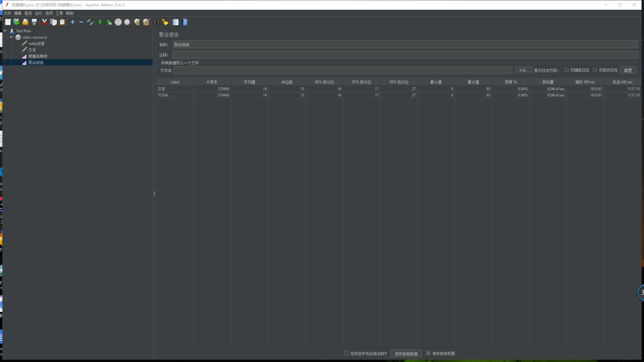Collapse all nodes with minus icon
Viewport: 644px width, 362px height.
[x=81, y=22]
